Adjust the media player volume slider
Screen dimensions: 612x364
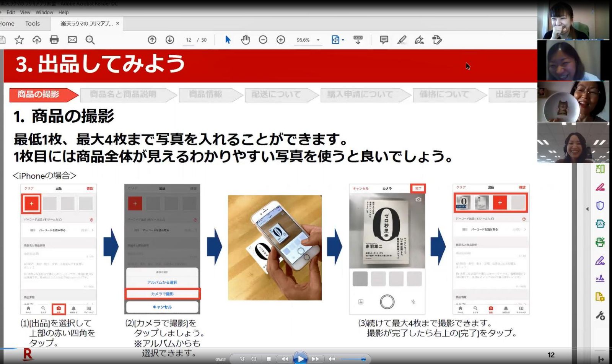(353, 359)
